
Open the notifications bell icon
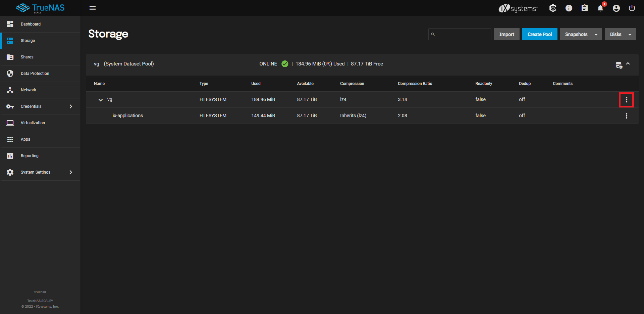coord(600,8)
